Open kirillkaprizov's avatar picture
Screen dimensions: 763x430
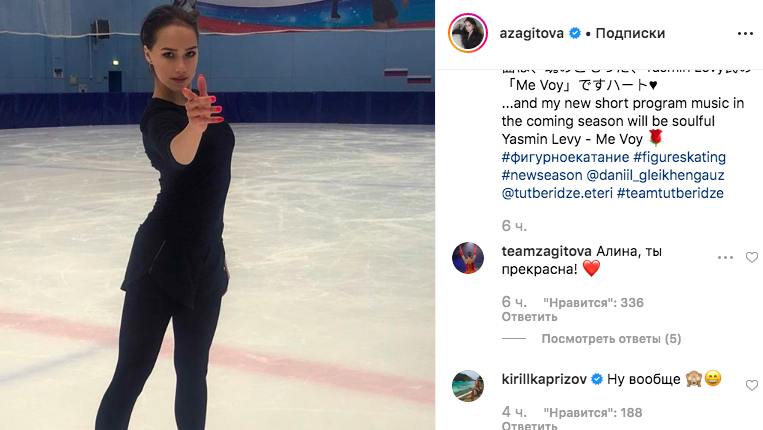tap(468, 386)
